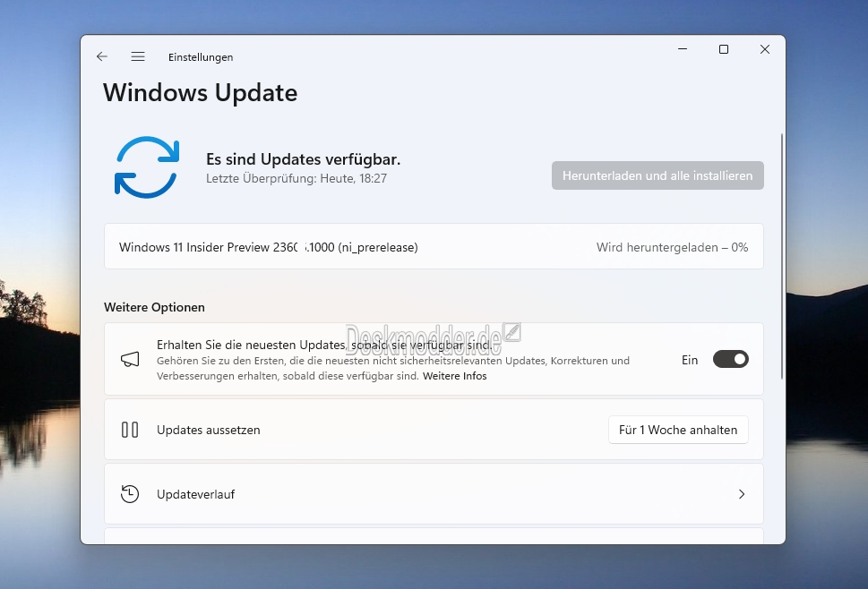Screen dimensions: 868x589
Task: Open the hamburger navigation menu
Action: tap(138, 56)
